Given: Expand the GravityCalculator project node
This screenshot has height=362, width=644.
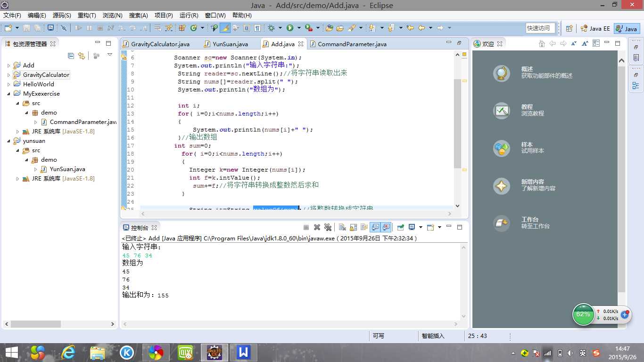Looking at the screenshot, I should (8, 74).
